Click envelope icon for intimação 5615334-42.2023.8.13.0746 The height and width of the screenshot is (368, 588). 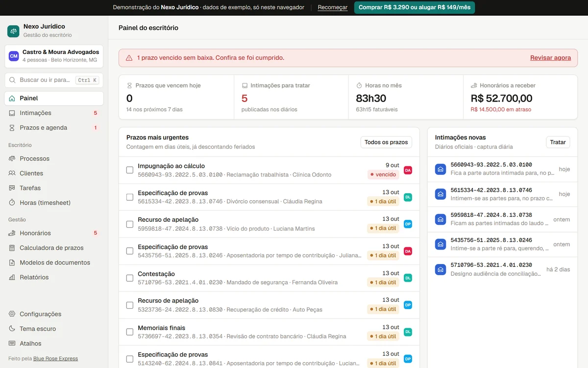pos(441,194)
